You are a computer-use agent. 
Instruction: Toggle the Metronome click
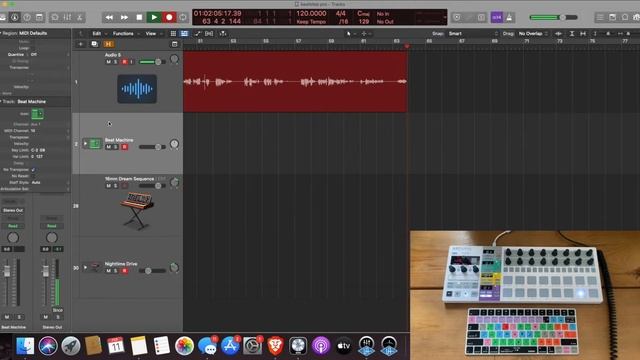tap(509, 18)
